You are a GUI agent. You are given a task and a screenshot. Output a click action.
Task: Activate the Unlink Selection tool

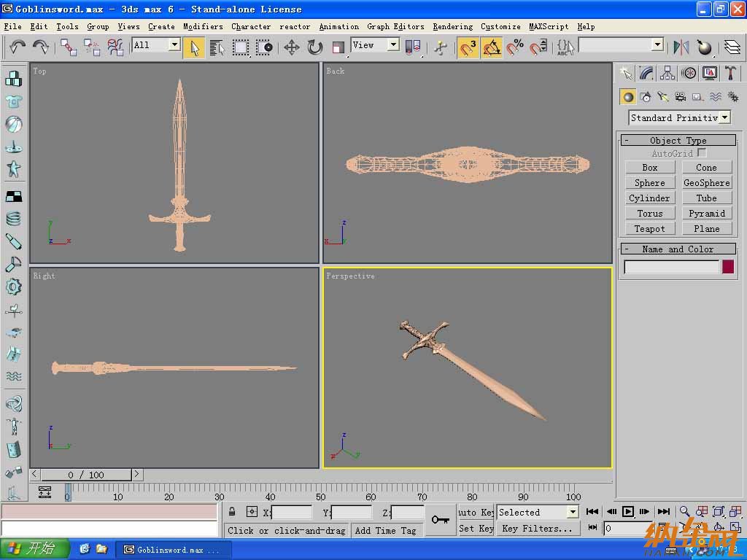pos(91,47)
